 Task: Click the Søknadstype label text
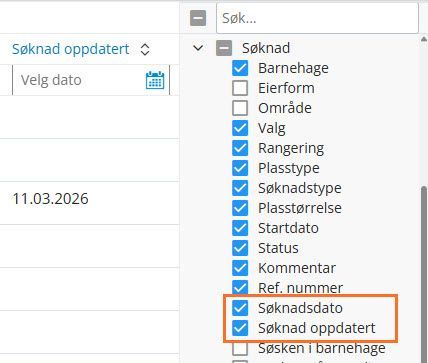point(300,189)
